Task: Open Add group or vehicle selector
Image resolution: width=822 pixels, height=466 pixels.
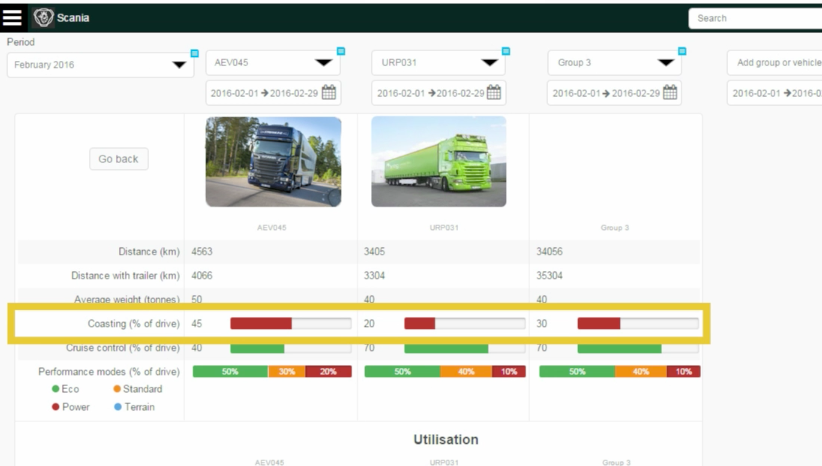Action: click(775, 62)
